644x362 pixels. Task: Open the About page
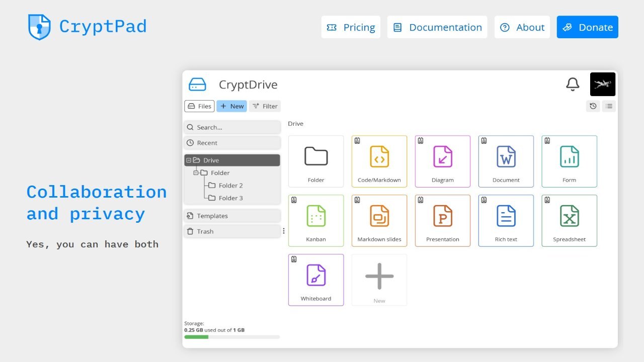click(522, 27)
